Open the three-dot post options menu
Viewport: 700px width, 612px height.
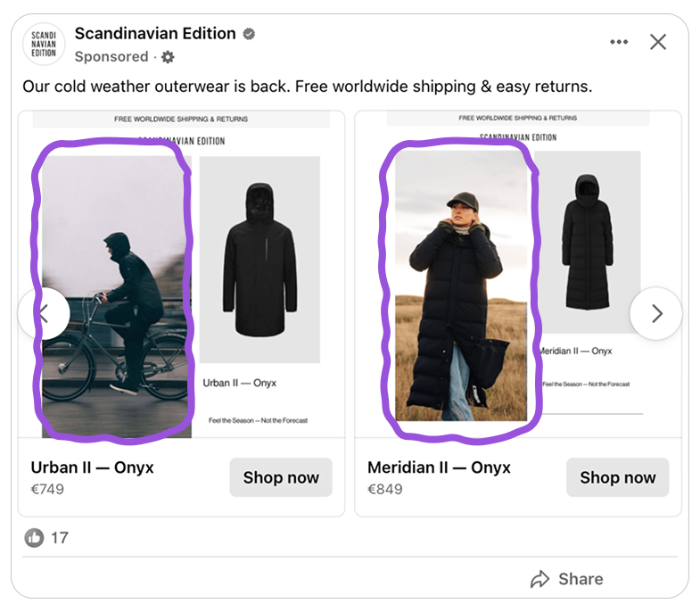click(619, 42)
